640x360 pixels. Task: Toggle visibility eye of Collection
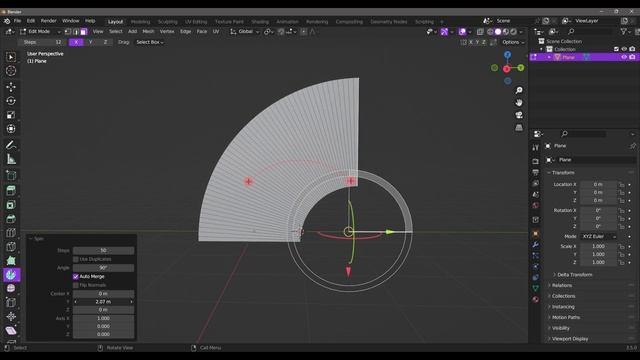coord(624,49)
